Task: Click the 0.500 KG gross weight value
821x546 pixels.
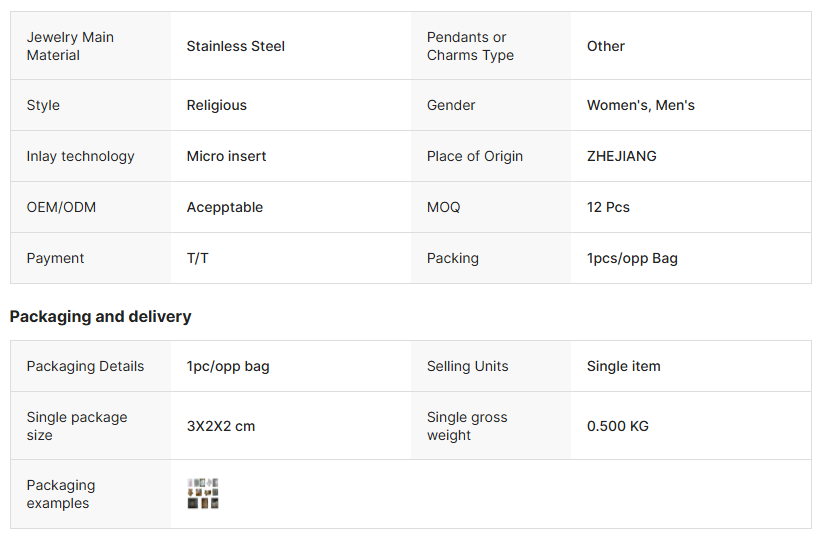Action: 618,426
